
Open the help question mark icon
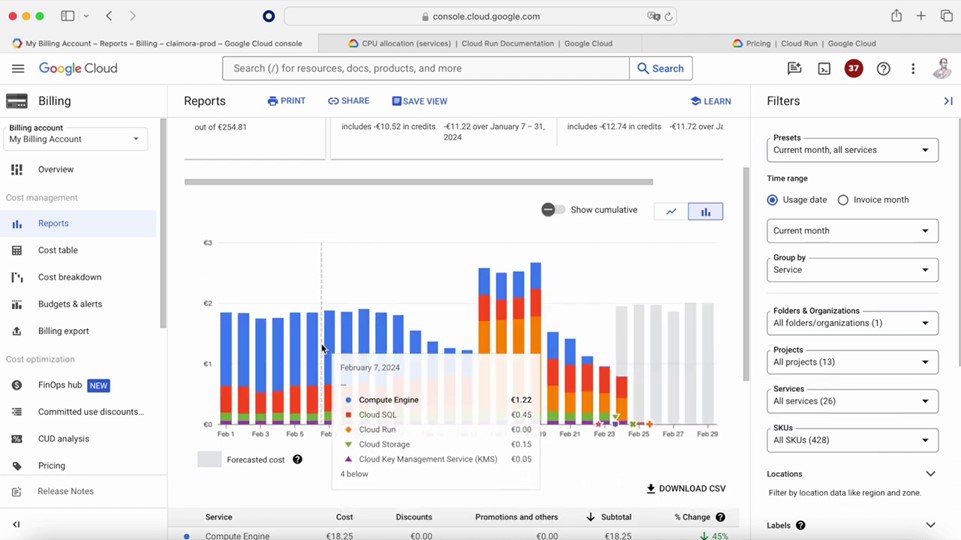click(883, 69)
